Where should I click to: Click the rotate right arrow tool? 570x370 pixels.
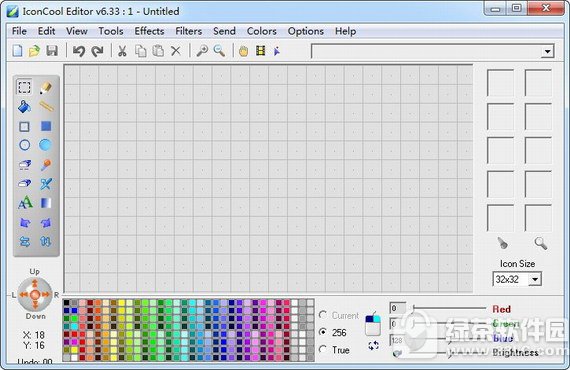(x=46, y=222)
